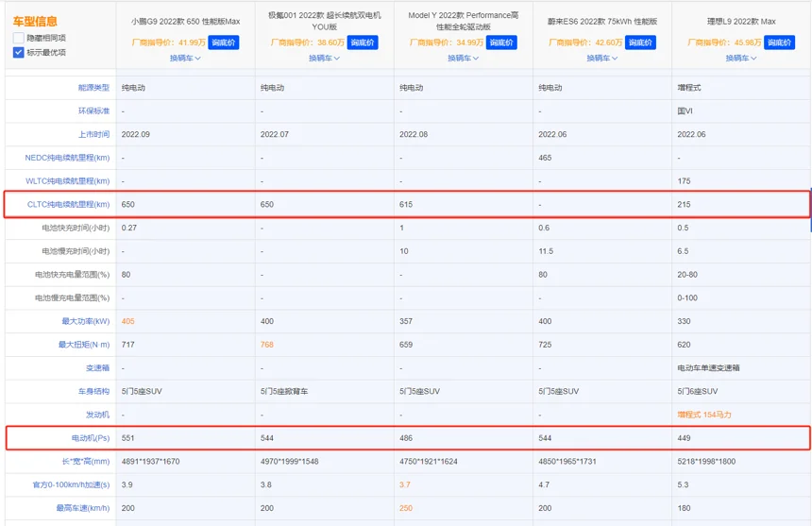Click the 0.27 fast charge time value
Screen dimensions: 812x526
[129, 228]
